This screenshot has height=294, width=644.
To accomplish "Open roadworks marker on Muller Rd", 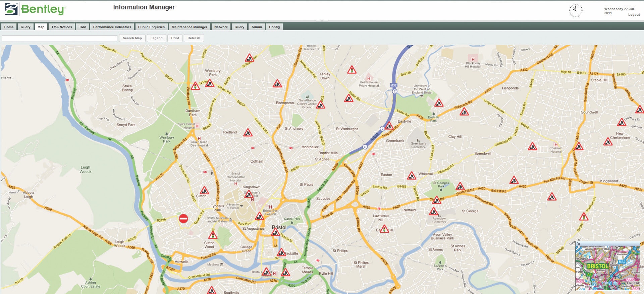I will (349, 98).
